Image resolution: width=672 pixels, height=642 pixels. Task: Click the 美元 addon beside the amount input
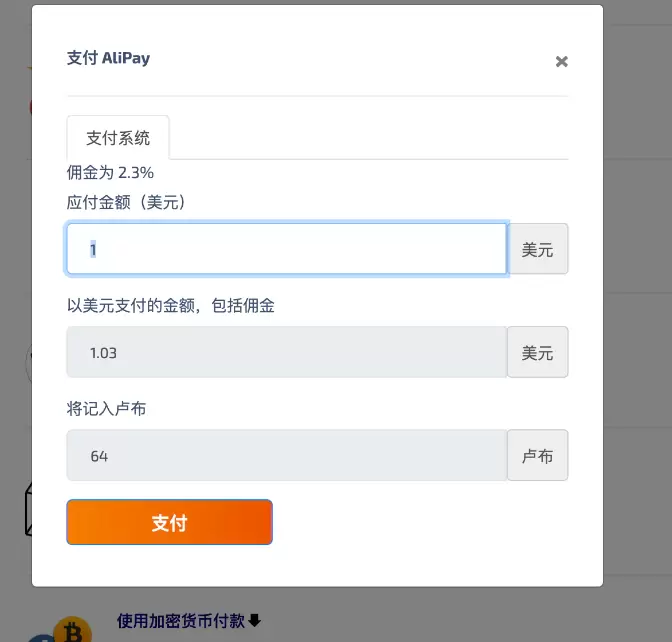[537, 249]
